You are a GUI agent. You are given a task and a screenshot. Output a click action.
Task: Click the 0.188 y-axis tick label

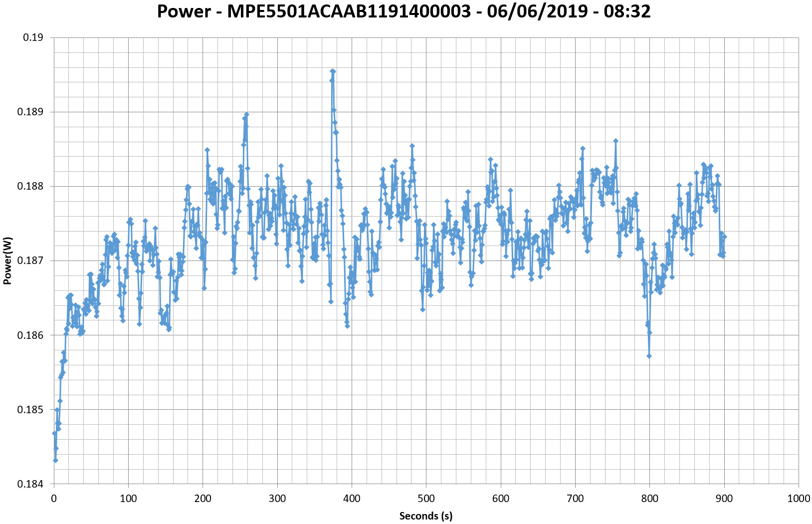pyautogui.click(x=31, y=186)
